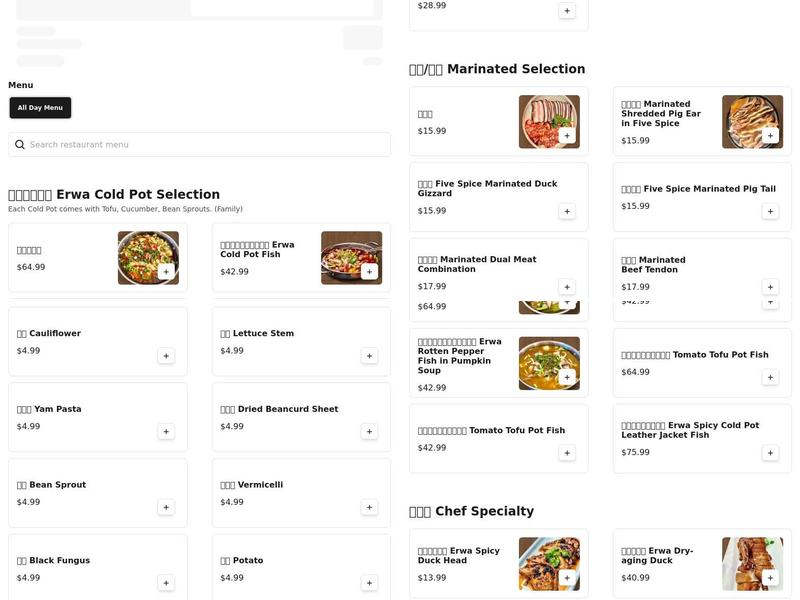Screen dimensions: 800x600
Task: Open Erwa Spicy Duck Head item
Action: click(x=462, y=556)
